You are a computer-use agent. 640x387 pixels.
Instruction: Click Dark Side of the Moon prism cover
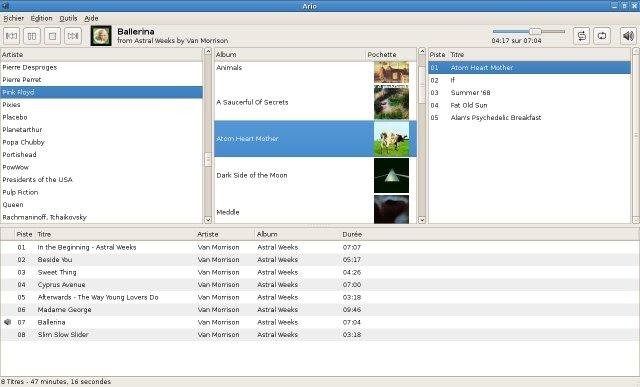click(391, 176)
